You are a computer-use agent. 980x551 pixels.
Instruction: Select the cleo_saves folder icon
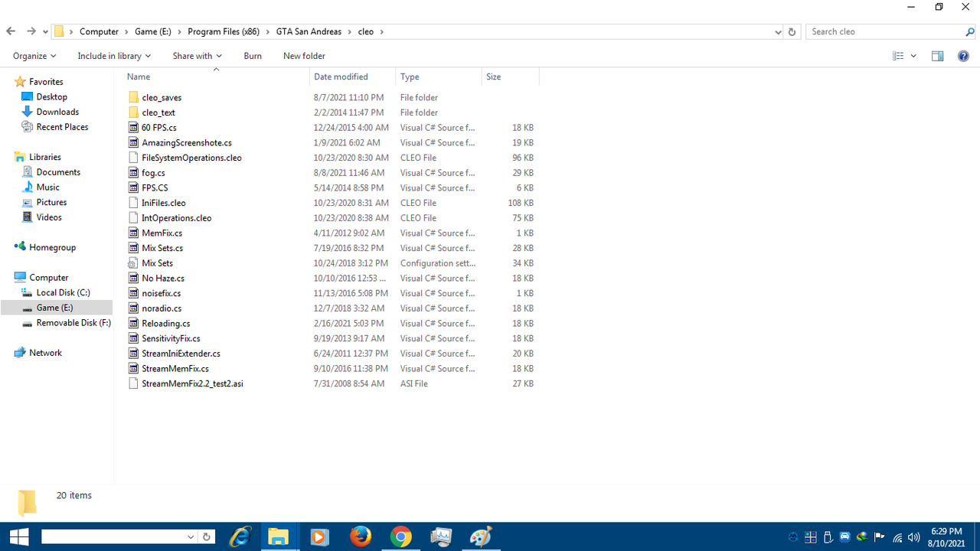pos(133,97)
